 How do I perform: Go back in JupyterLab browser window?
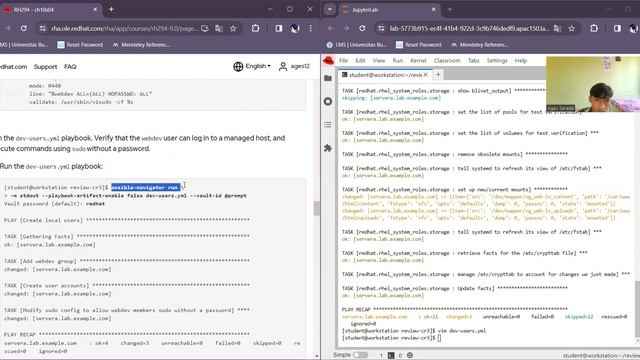331,28
